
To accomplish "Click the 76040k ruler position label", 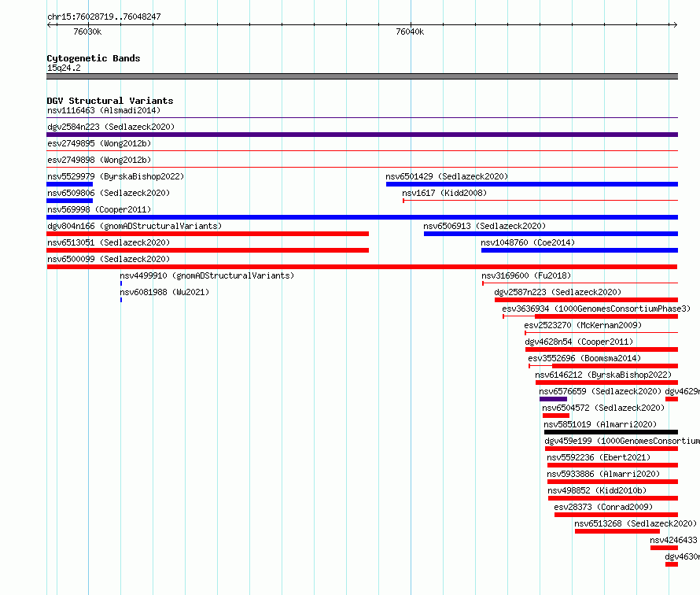I will pyautogui.click(x=410, y=31).
